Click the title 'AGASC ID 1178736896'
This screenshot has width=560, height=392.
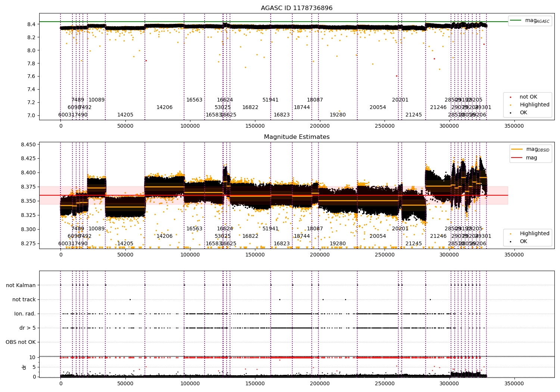(x=297, y=8)
